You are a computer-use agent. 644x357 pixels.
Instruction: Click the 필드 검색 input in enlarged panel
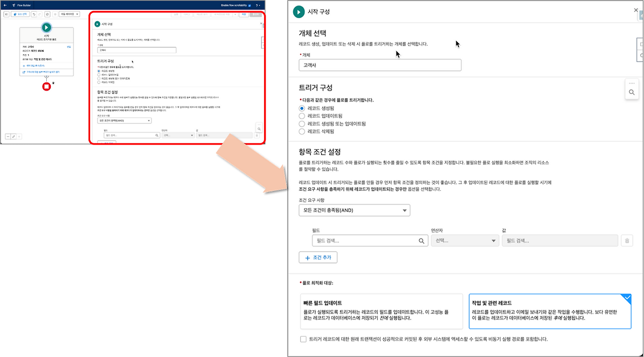tap(370, 241)
